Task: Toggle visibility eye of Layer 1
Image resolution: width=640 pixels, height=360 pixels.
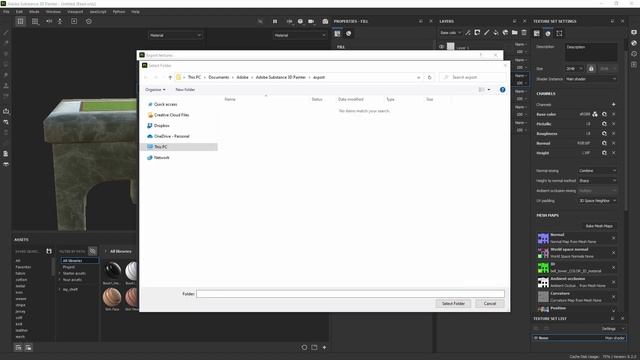Action: point(442,47)
